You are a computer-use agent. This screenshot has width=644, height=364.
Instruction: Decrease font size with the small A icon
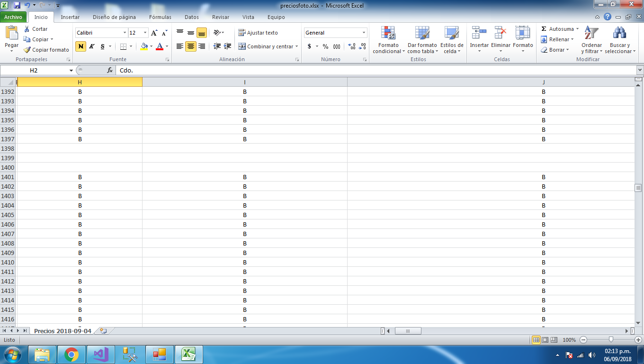click(x=164, y=33)
